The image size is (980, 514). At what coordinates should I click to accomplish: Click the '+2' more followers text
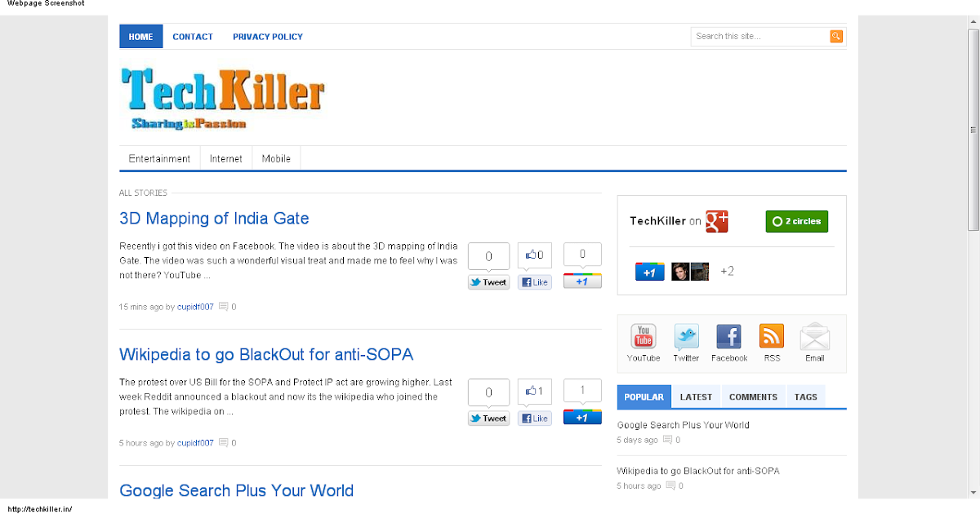(x=727, y=272)
